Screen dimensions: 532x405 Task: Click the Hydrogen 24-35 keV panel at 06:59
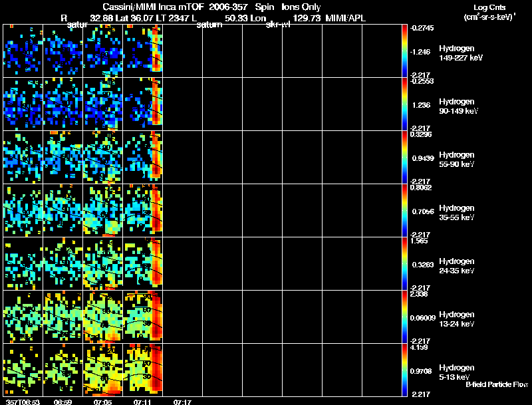pos(63,263)
